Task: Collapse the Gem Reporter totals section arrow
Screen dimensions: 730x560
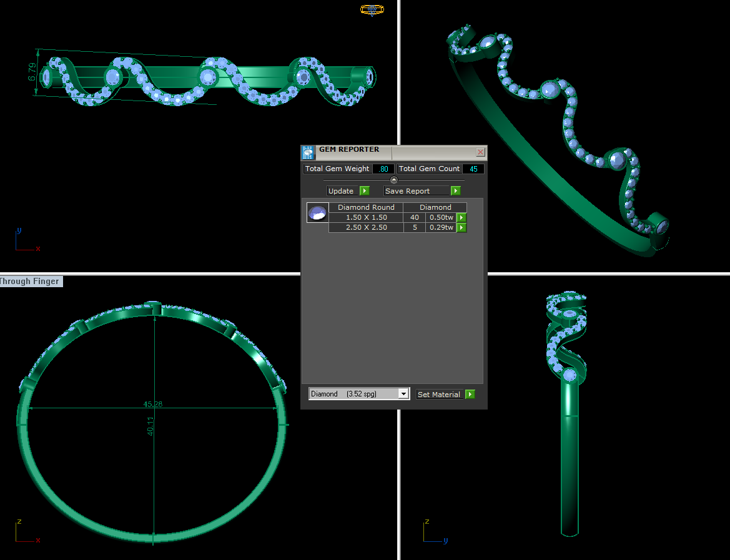Action: click(x=394, y=180)
